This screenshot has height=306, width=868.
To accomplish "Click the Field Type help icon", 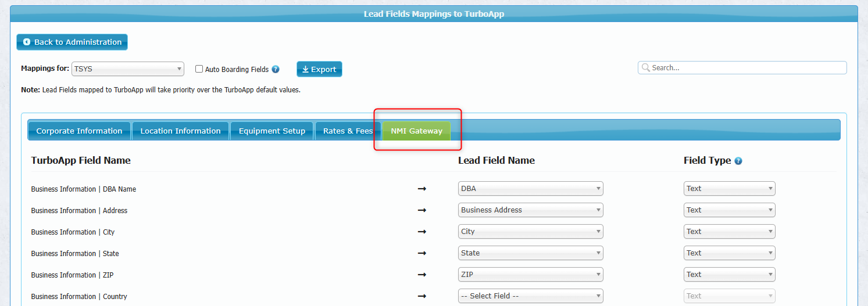I will pyautogui.click(x=738, y=161).
